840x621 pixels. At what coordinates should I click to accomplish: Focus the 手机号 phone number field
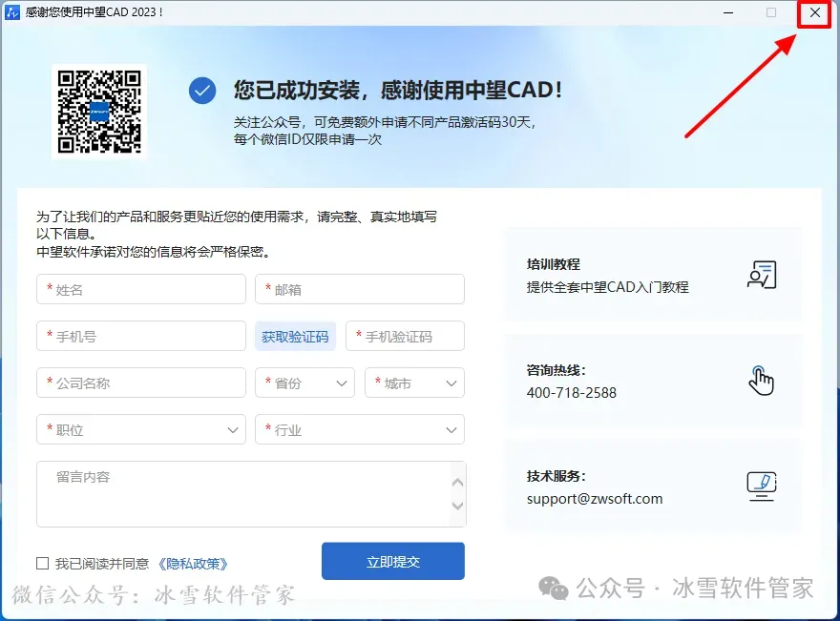click(x=141, y=336)
